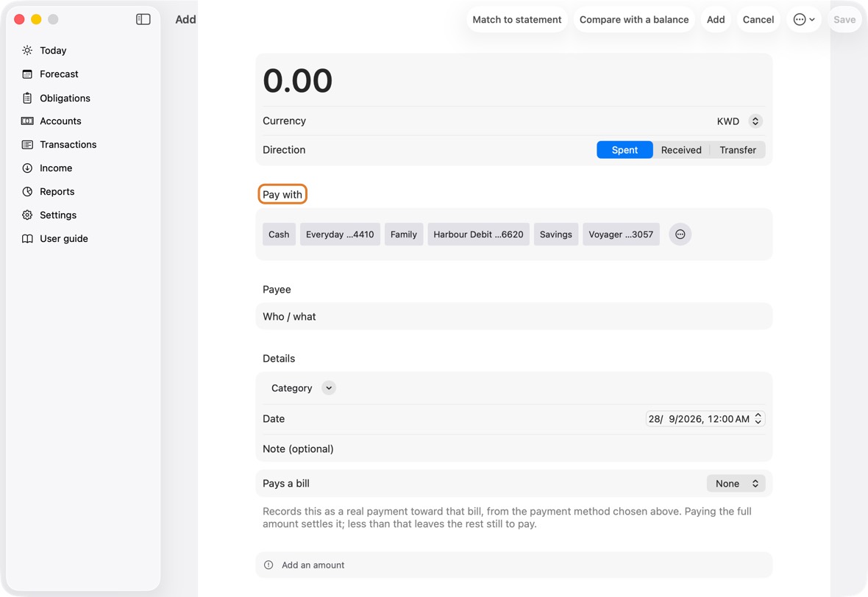868x597 pixels.
Task: Click the Date field stepper arrows
Action: [758, 419]
